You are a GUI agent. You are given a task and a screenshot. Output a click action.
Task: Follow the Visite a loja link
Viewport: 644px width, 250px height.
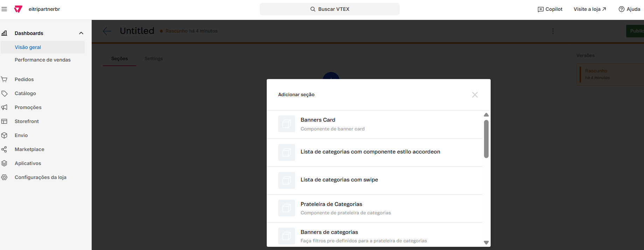click(x=590, y=9)
